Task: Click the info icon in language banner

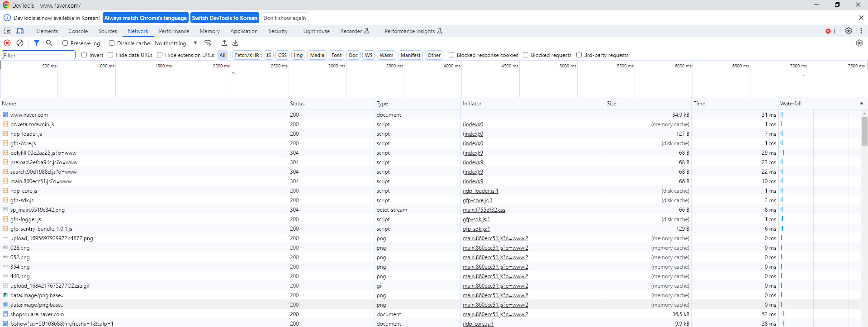Action: (x=7, y=18)
